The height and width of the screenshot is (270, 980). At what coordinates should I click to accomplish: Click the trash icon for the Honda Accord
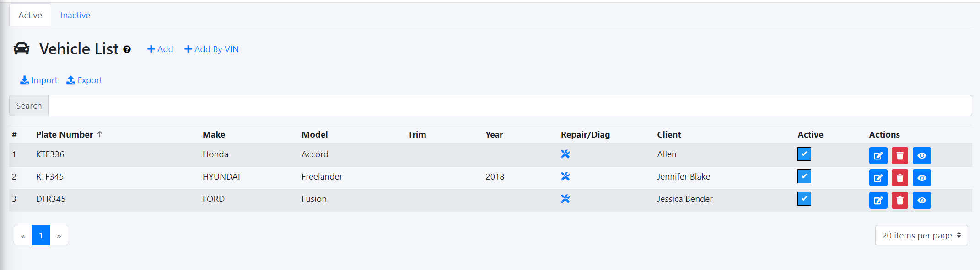click(899, 156)
